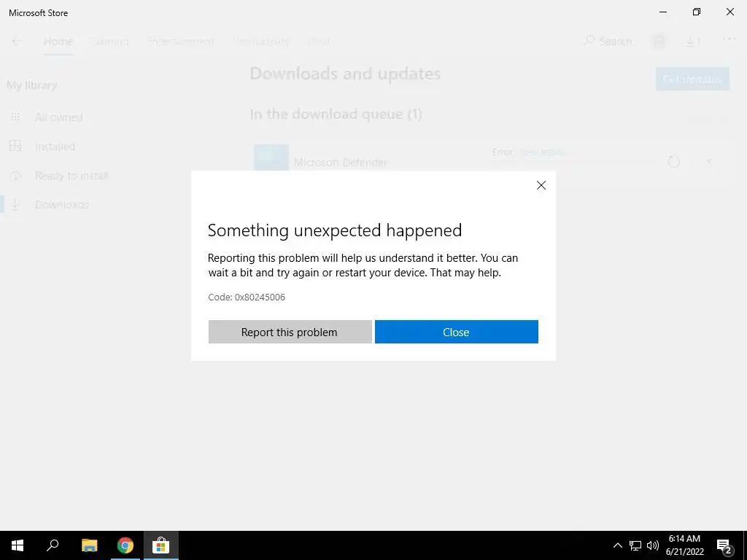The height and width of the screenshot is (560, 747).
Task: Open the volume tray icon
Action: click(x=653, y=545)
